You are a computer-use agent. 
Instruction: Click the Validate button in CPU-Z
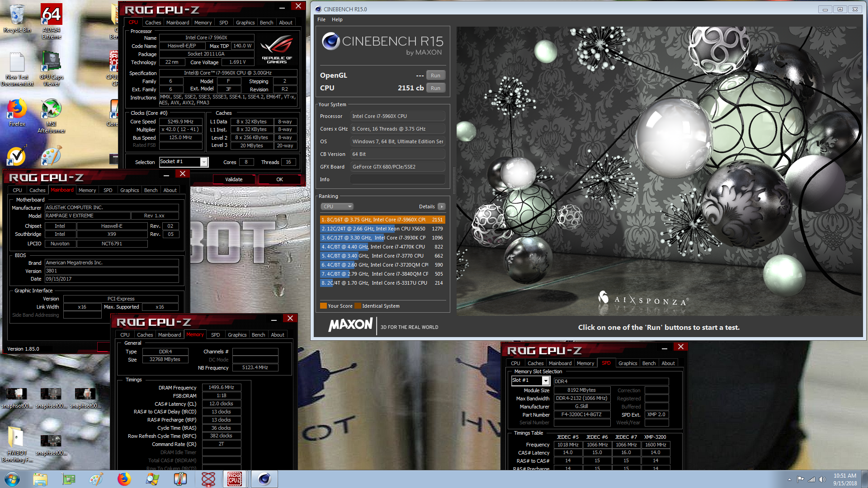234,179
